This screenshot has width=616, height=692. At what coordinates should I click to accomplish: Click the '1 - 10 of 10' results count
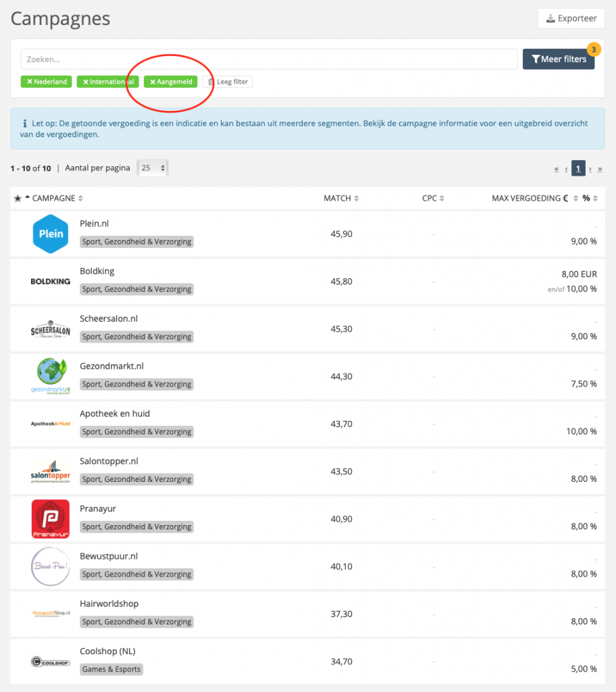(x=30, y=168)
